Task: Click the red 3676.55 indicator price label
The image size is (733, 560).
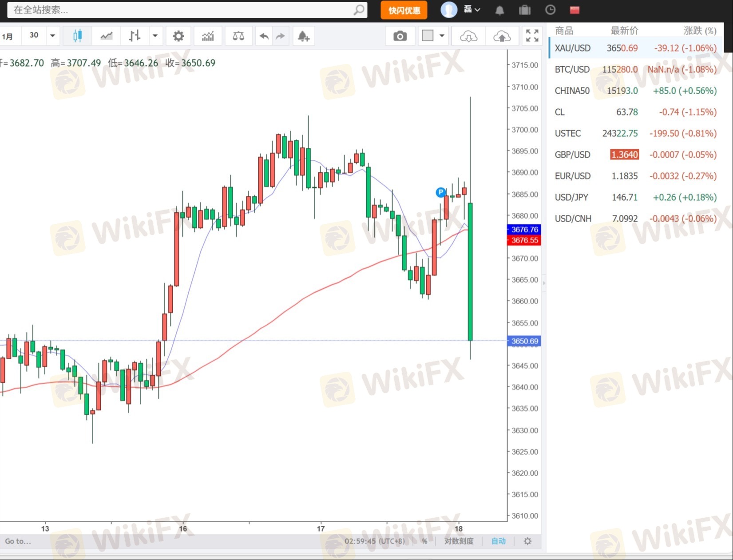Action: click(524, 240)
